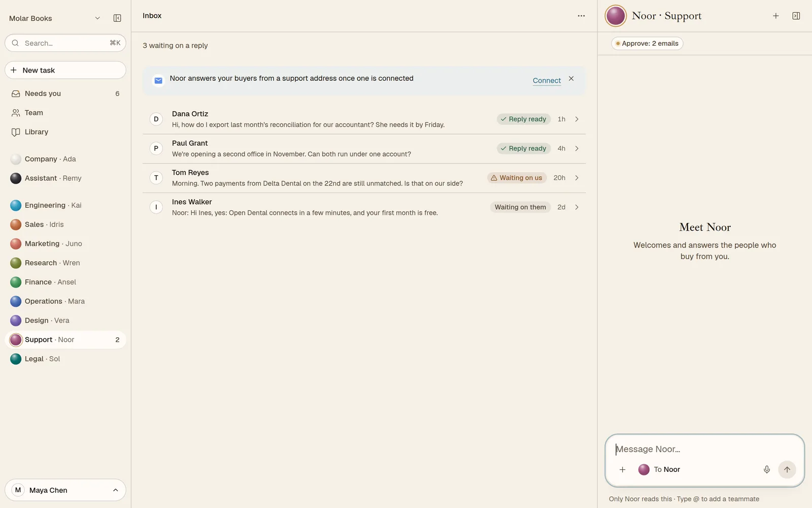
Task: Click the Connect support address link
Action: coord(547,80)
